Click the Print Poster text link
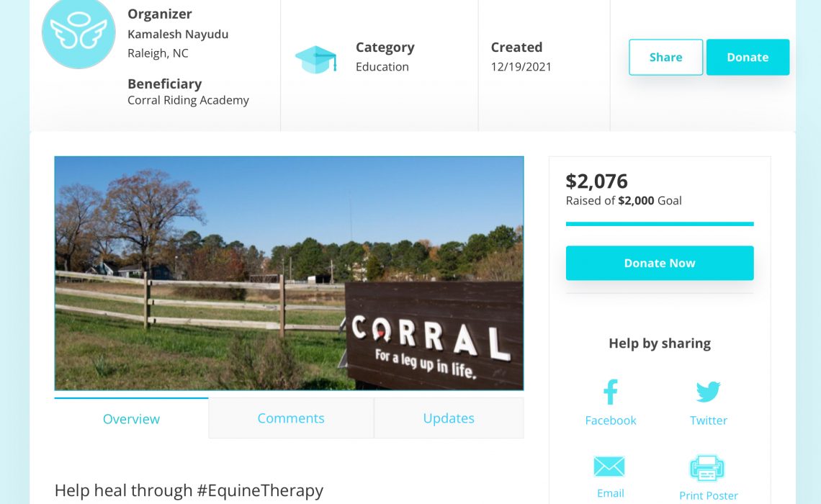The height and width of the screenshot is (504, 821). click(709, 495)
